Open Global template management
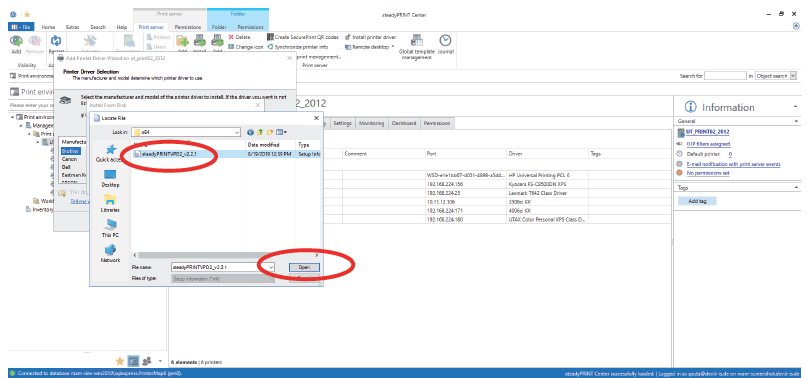This screenshot has width=807, height=378. 416,46
